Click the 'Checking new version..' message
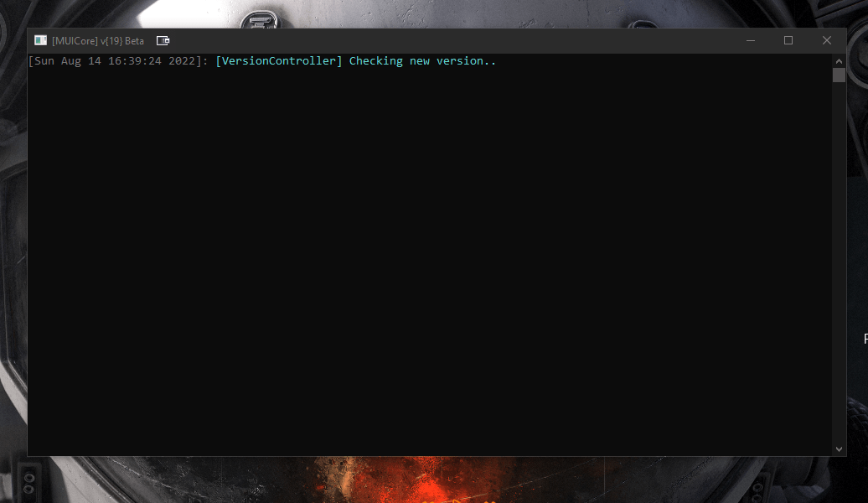 (422, 61)
